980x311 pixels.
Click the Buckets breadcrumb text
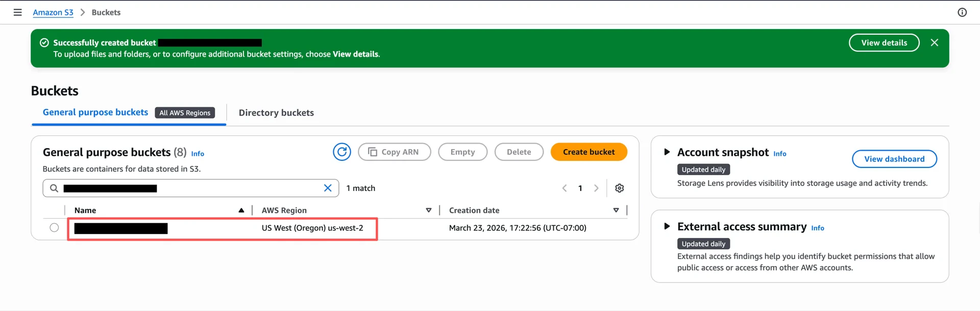pos(106,12)
